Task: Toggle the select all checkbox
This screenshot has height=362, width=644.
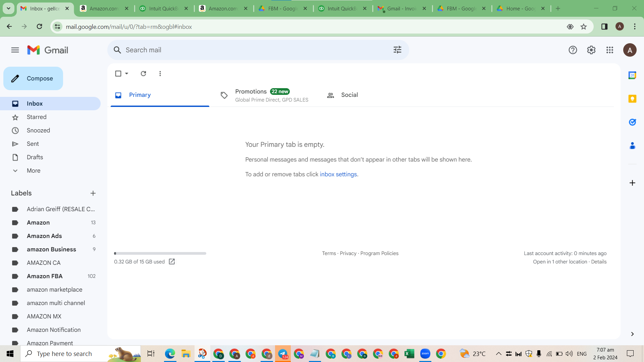Action: [118, 73]
